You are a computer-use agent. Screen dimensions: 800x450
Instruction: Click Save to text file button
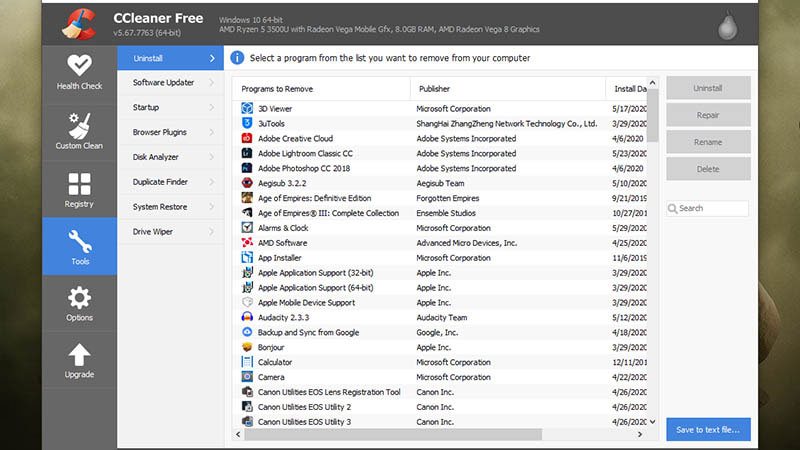coord(708,429)
